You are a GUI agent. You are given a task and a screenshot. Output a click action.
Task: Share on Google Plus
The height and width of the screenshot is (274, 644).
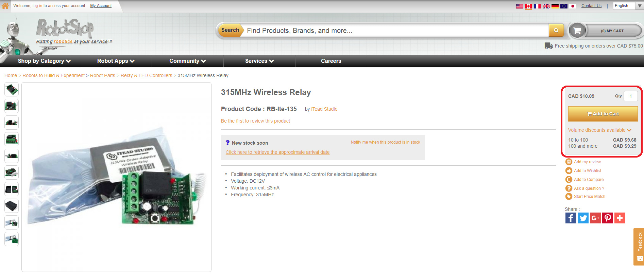[x=595, y=218]
